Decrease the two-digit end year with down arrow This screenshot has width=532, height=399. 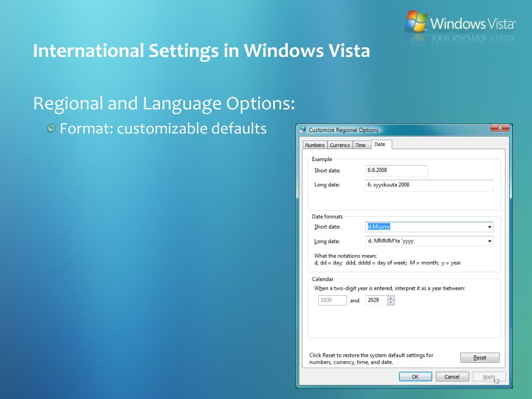pyautogui.click(x=391, y=303)
